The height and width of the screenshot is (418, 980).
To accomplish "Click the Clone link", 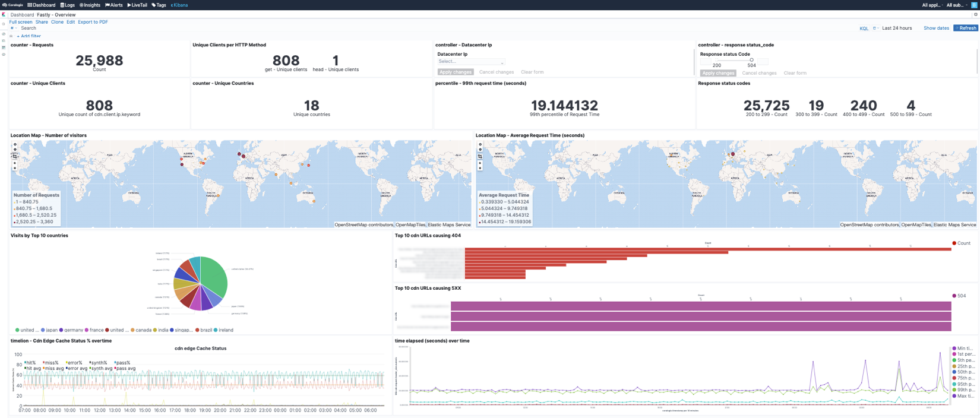I will point(57,22).
